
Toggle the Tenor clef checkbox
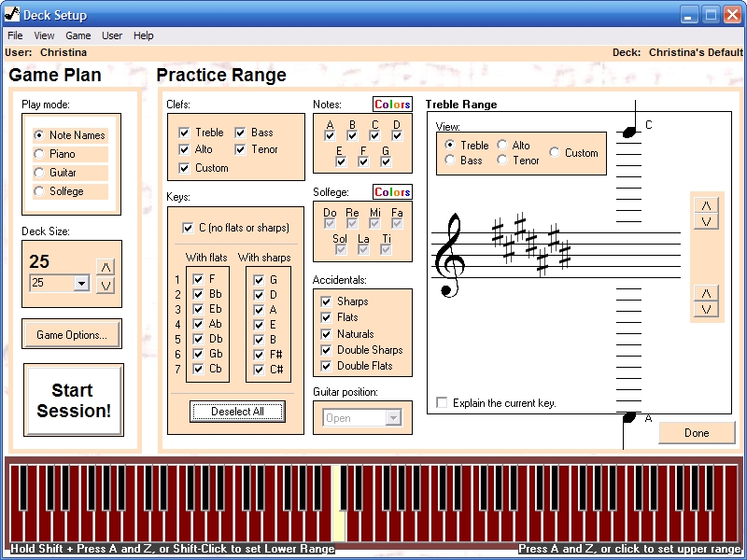[240, 149]
